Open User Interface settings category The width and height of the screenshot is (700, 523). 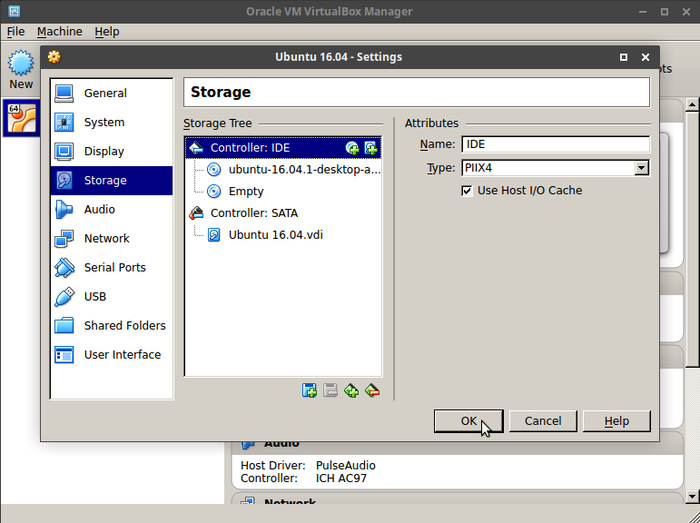(111, 354)
